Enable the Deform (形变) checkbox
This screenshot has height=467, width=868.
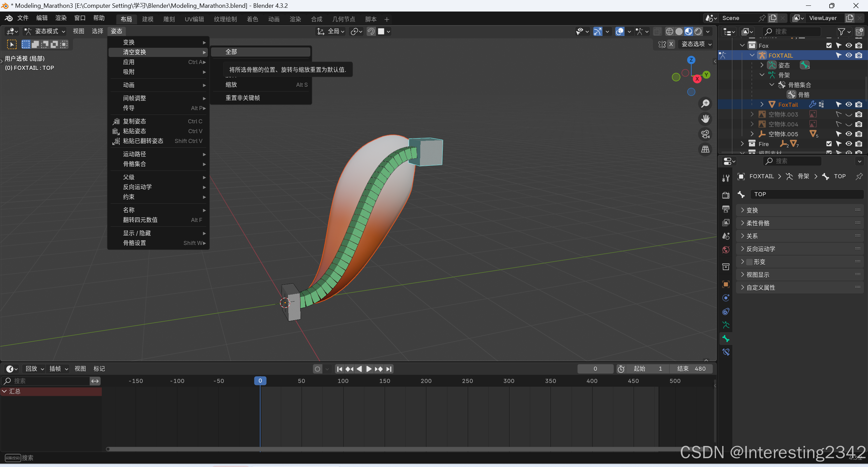(x=749, y=262)
